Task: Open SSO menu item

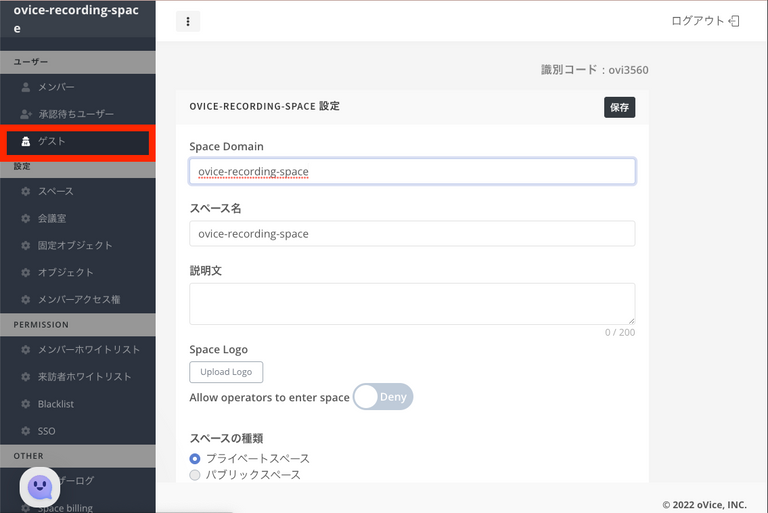Action: [78, 431]
